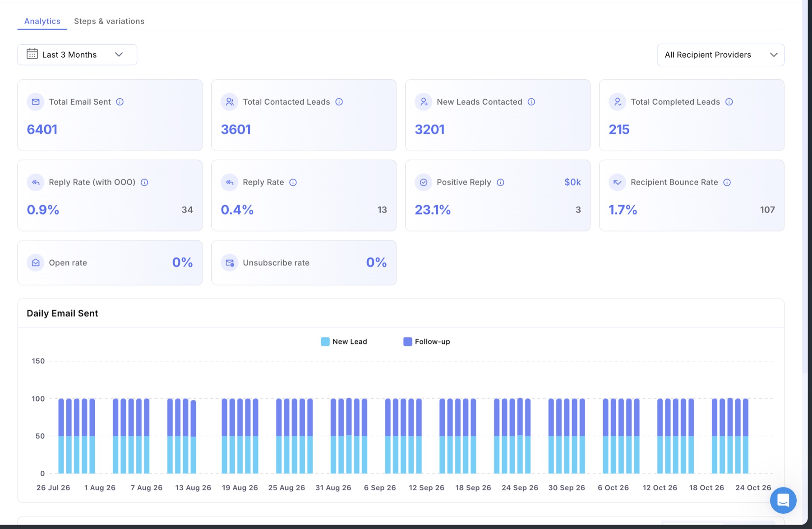Open the chat support bubble icon

783,500
